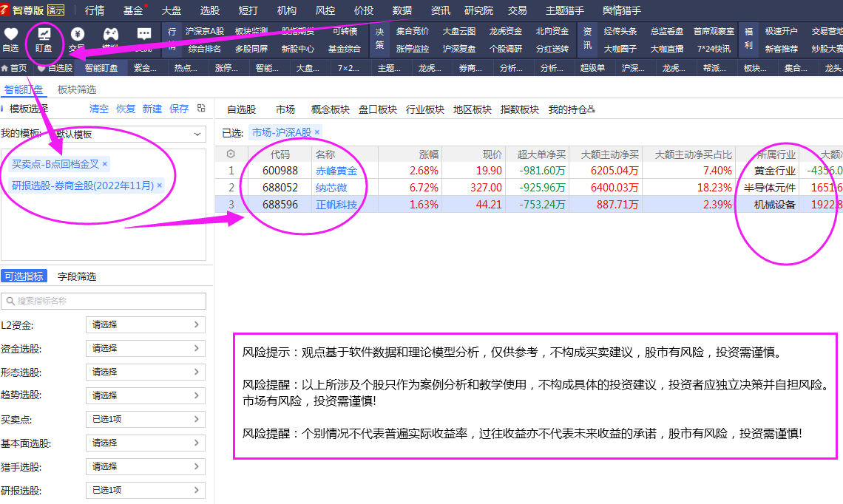
Task: Click the 半导体元件 industry cell
Action: (x=770, y=188)
